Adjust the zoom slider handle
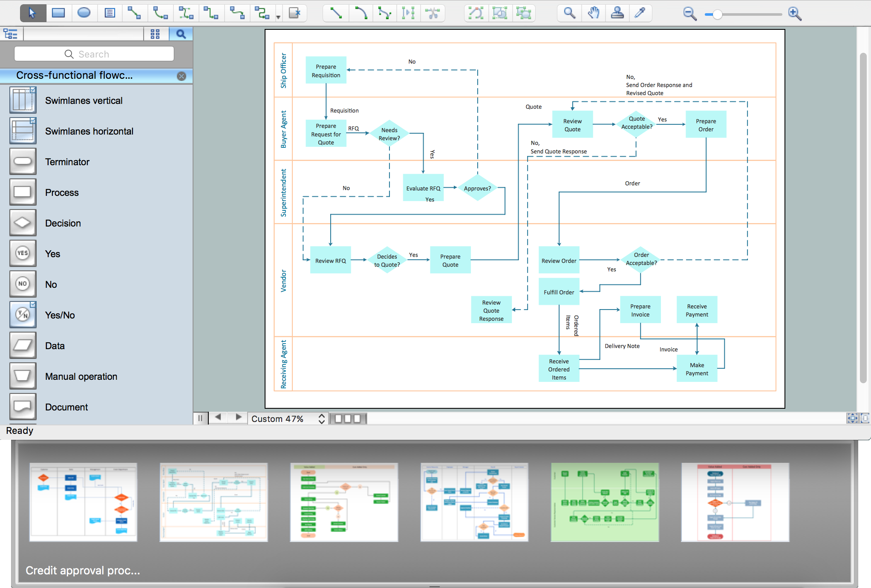The image size is (871, 588). pos(718,14)
